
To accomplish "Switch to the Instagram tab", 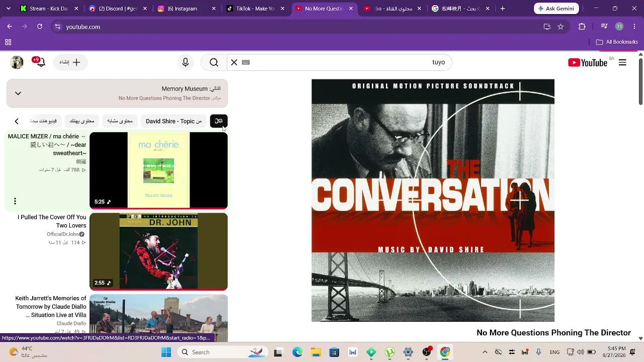I will coord(186,9).
